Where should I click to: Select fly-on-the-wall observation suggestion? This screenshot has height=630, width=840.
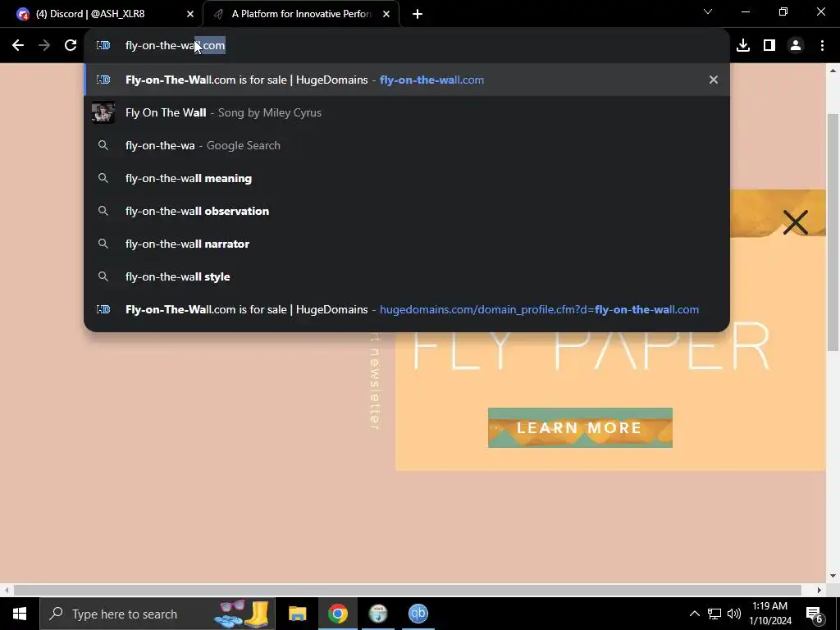(x=407, y=211)
